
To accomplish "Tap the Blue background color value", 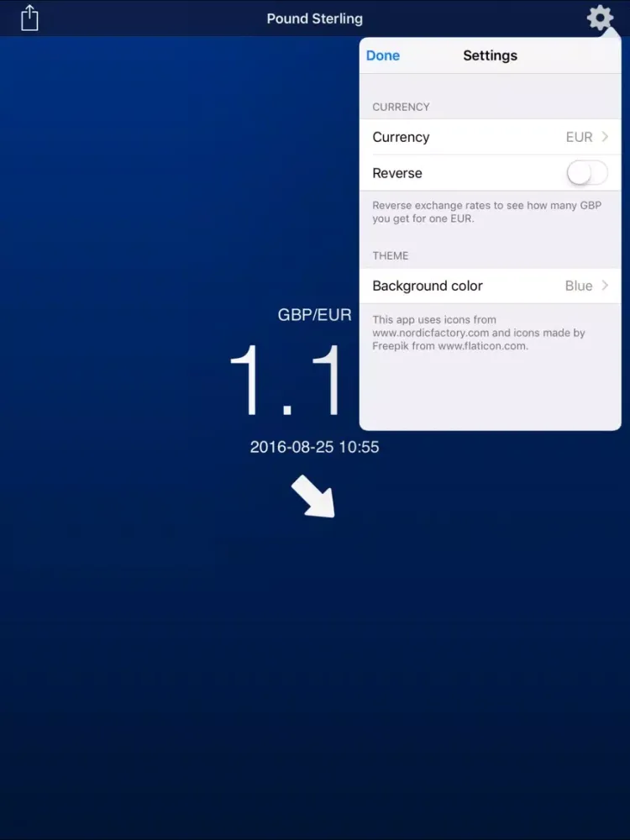I will coord(579,286).
